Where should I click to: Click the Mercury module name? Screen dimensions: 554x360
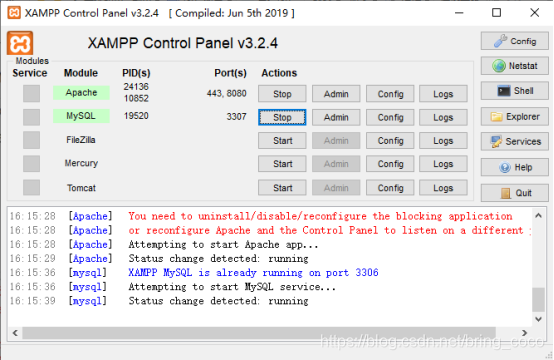point(81,163)
